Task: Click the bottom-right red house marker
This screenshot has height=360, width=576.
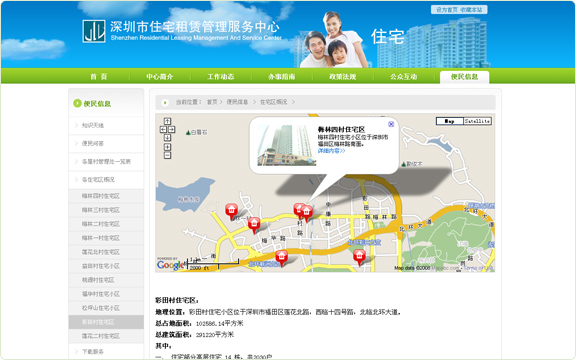Action: 359,257
